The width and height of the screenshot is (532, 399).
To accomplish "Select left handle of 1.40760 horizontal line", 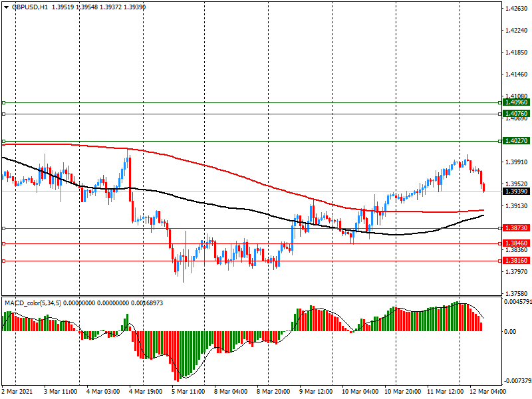I will [x=4, y=114].
